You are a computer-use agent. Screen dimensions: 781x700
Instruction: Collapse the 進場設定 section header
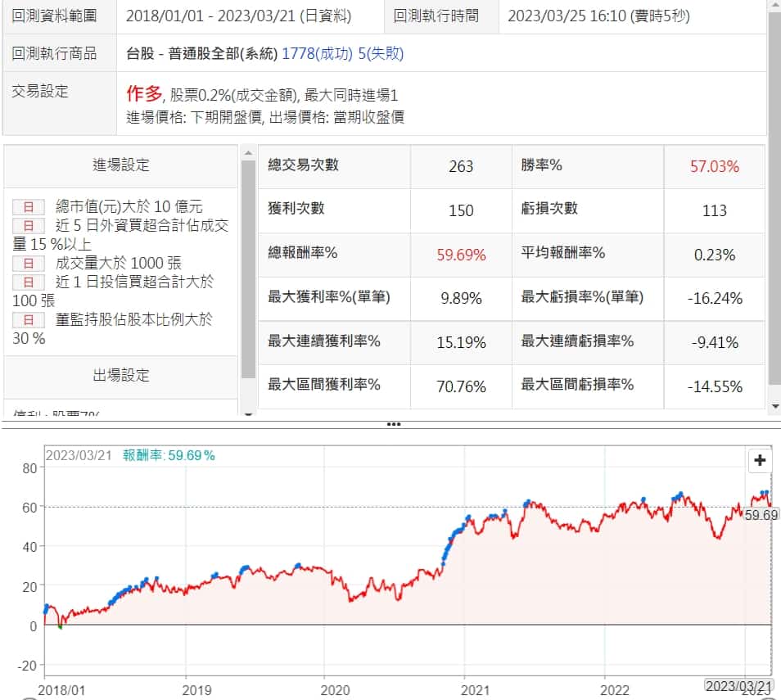point(121,165)
